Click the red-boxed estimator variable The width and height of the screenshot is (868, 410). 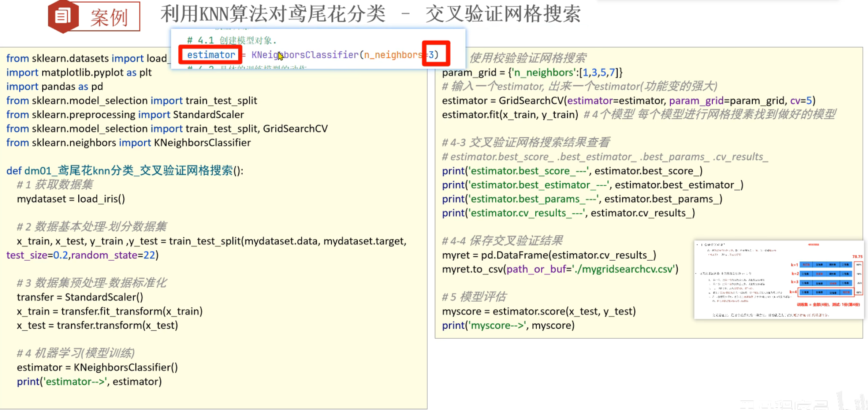click(x=211, y=55)
